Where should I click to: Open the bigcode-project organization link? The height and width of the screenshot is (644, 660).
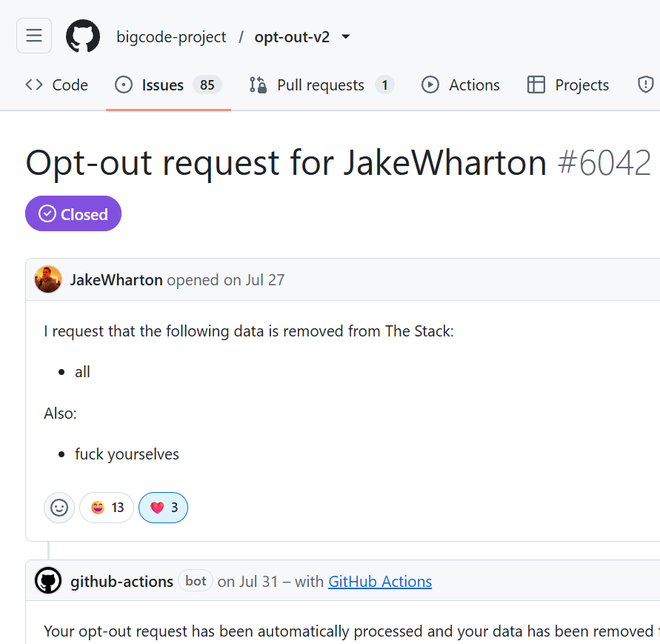click(171, 37)
